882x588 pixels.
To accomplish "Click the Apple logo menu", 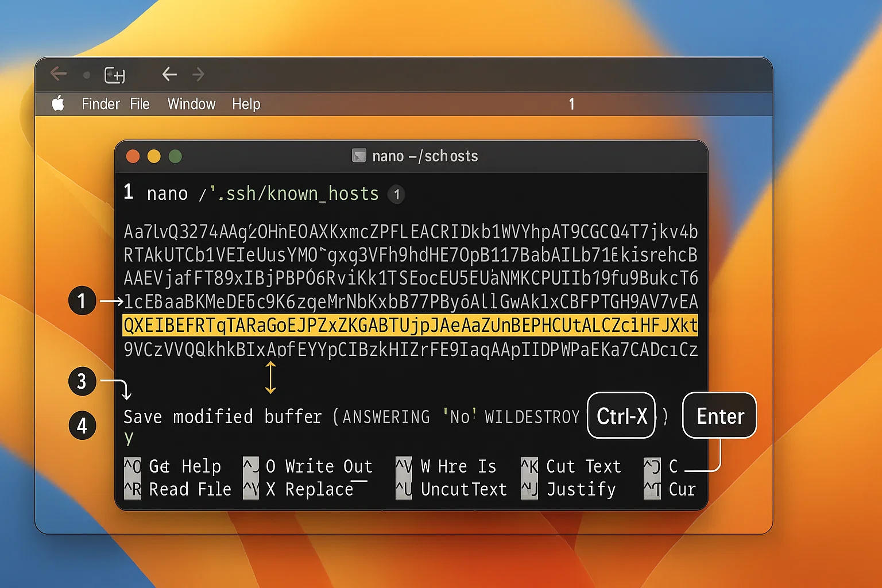I will (x=58, y=104).
